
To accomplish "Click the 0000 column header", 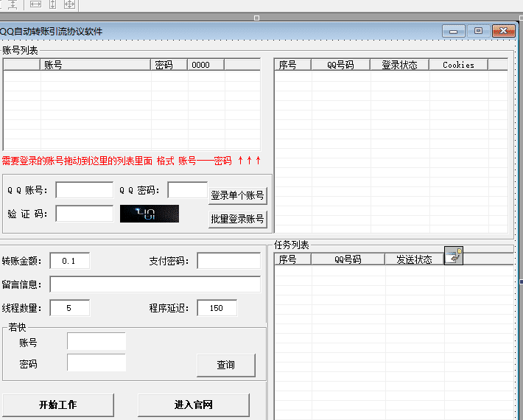I will click(x=206, y=65).
